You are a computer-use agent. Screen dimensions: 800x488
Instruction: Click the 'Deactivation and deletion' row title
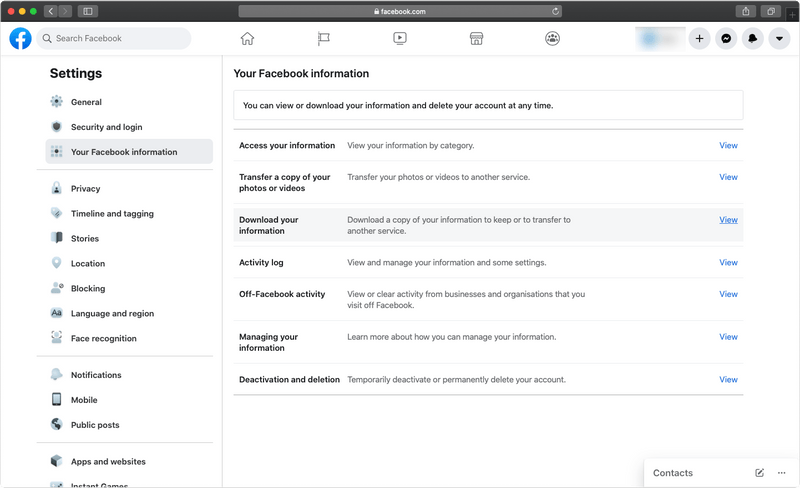pos(289,380)
